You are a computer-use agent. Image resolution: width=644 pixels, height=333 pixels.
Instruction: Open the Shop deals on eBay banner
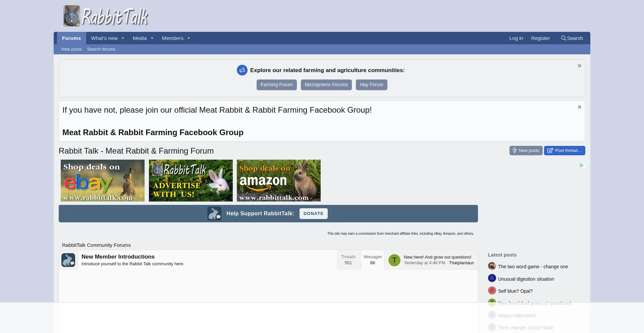point(103,181)
